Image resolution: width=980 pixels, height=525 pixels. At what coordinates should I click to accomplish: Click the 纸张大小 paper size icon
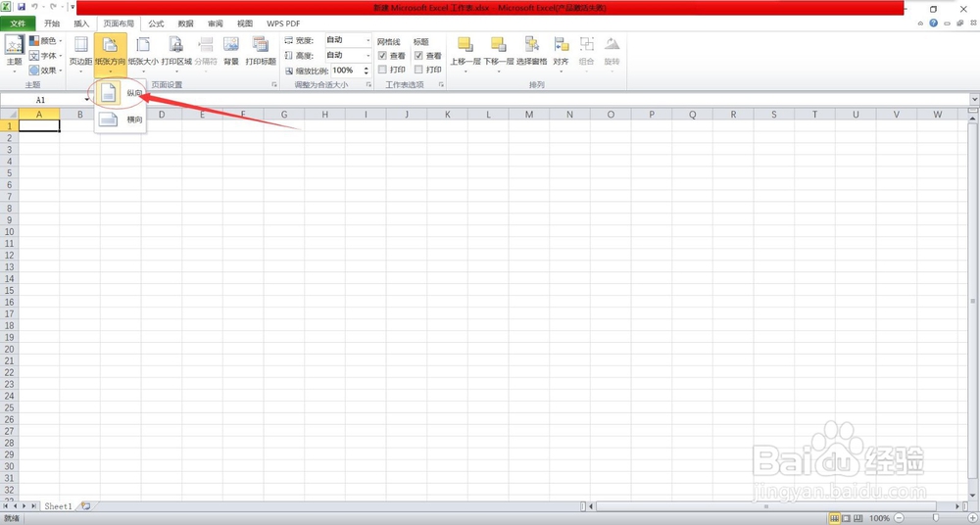click(143, 44)
